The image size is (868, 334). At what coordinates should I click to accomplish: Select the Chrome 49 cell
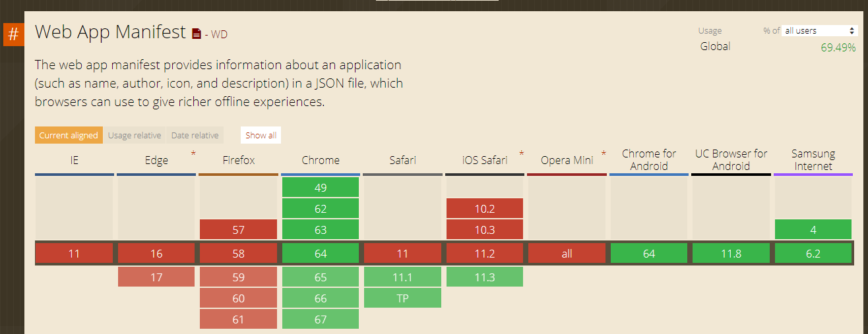pyautogui.click(x=321, y=188)
